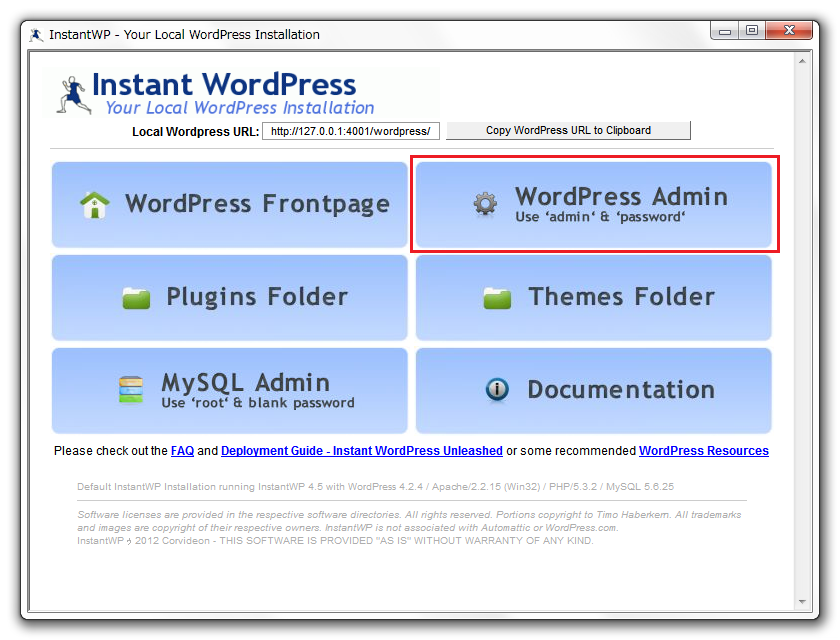The image size is (840, 640).
Task: Click the 'Default InstantWP Installation running' version line
Action: 376,487
